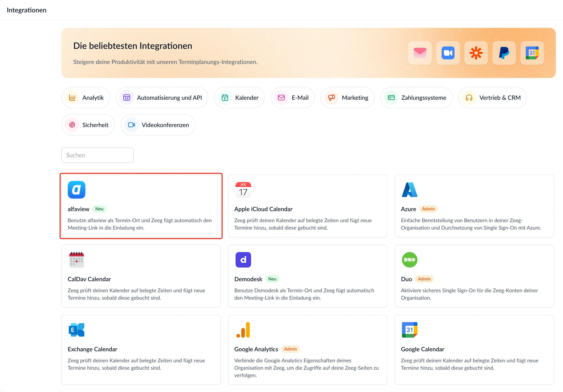Click the Azure logo
The image size is (563, 392).
click(410, 190)
